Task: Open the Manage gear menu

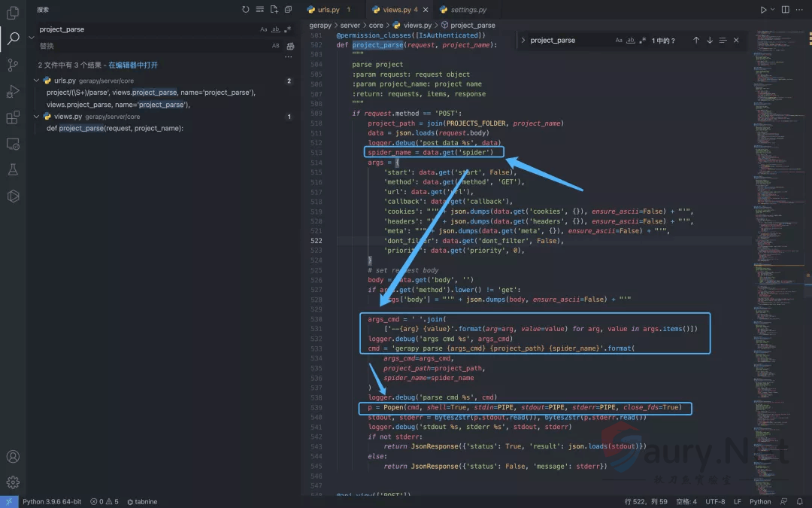Action: click(x=13, y=482)
